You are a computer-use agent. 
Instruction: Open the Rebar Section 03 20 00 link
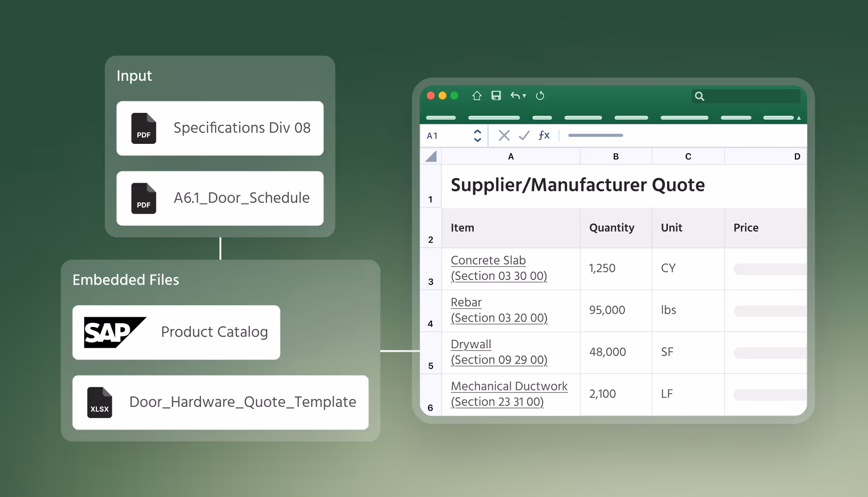tap(499, 310)
